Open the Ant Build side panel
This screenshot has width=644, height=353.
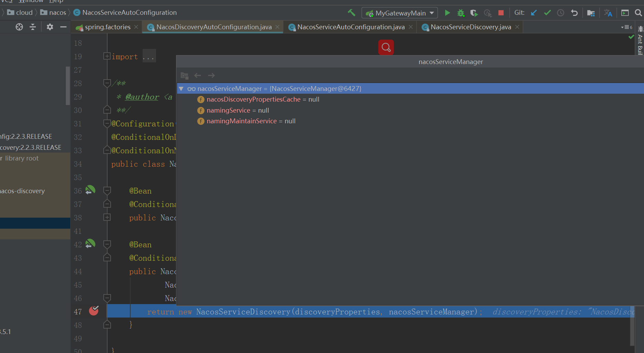[640, 41]
